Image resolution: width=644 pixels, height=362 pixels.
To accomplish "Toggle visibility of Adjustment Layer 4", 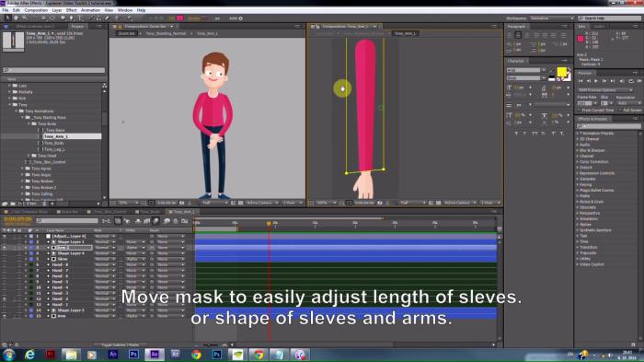I will [x=5, y=236].
